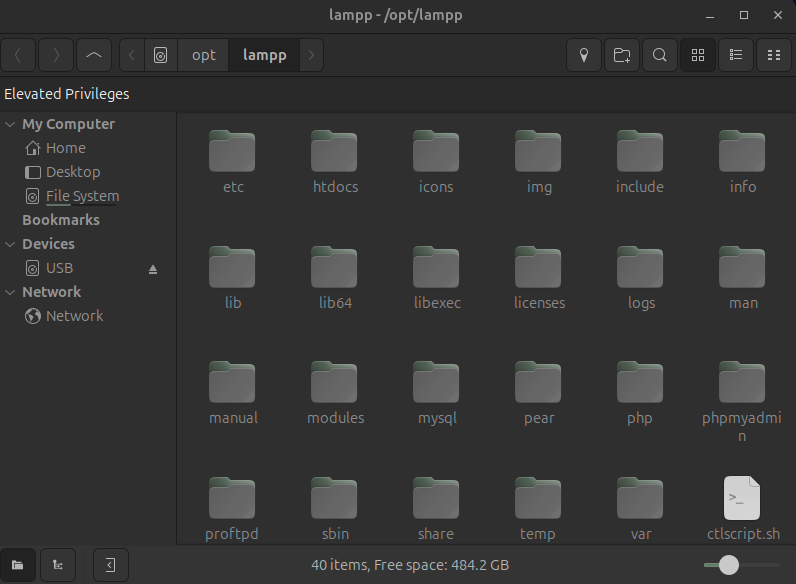Click the status text '40 items, Free space: 484.2 GB'
The image size is (796, 584).
410,565
